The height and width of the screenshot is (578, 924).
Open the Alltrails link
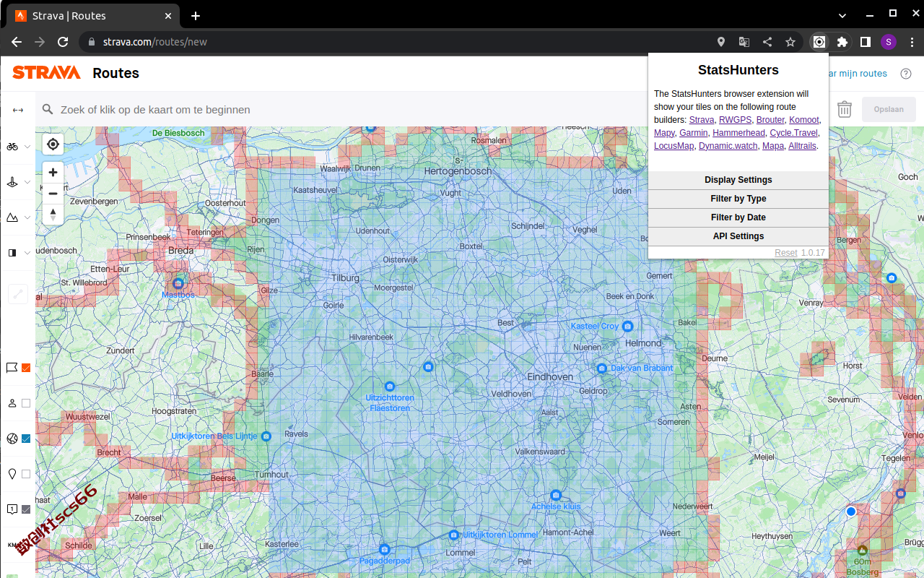coord(803,146)
